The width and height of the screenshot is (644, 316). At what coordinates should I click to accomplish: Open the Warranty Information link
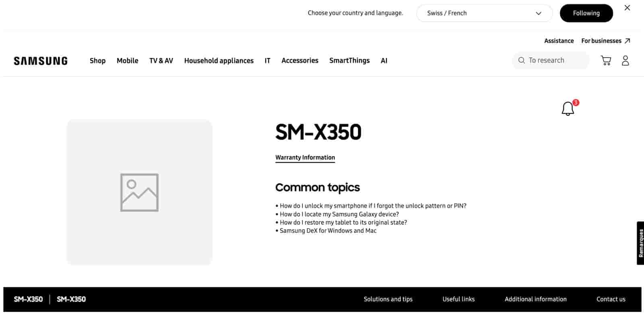[305, 157]
